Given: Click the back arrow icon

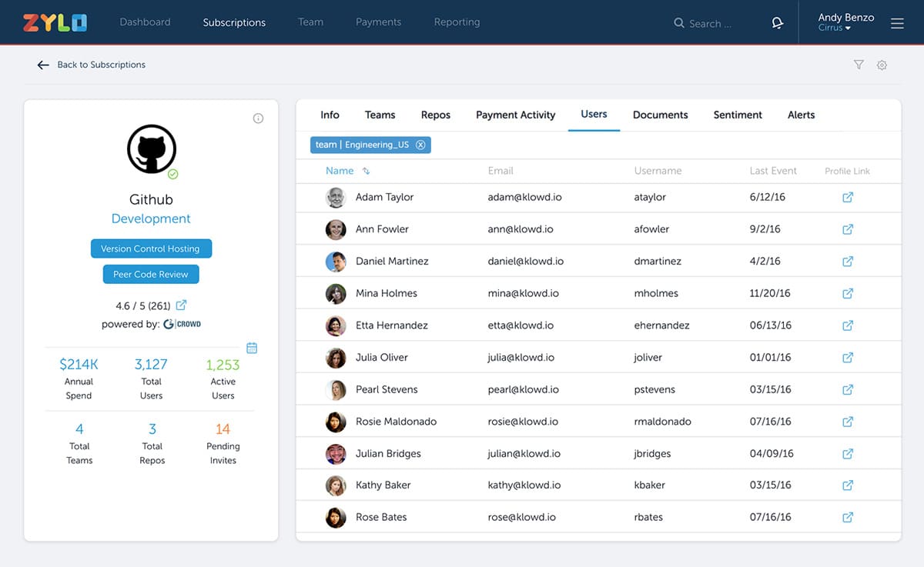Looking at the screenshot, I should coord(43,65).
